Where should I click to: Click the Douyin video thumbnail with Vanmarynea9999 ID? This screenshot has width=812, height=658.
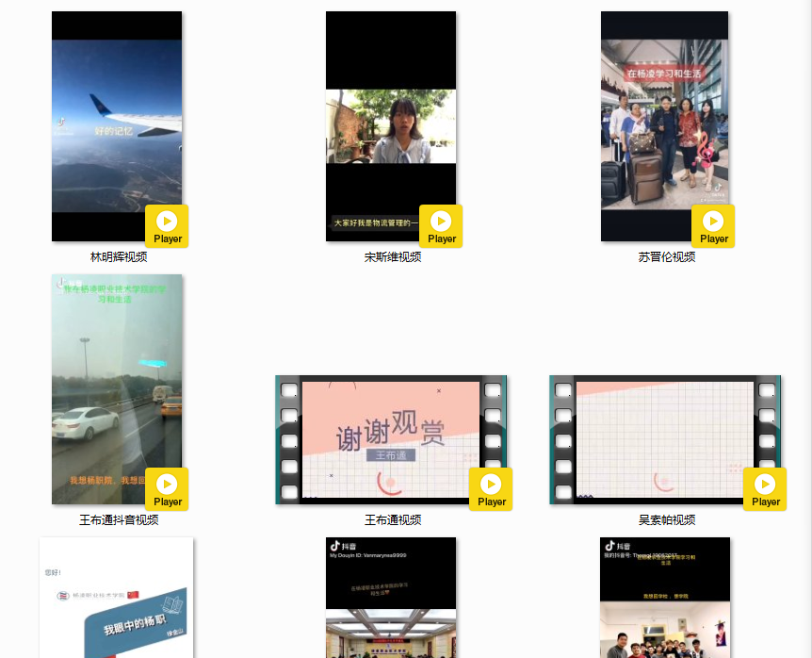(390, 600)
